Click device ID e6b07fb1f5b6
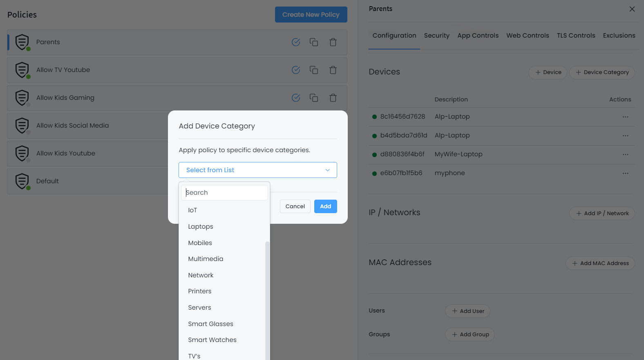 click(401, 173)
